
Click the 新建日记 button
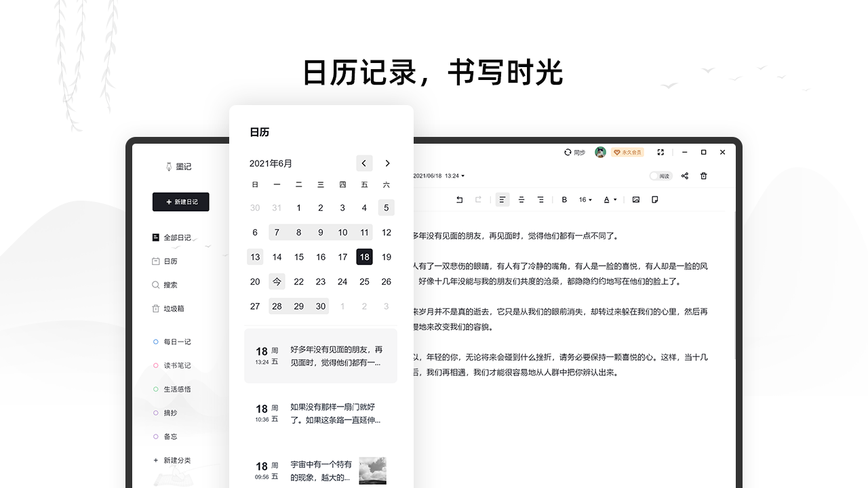[x=180, y=202]
